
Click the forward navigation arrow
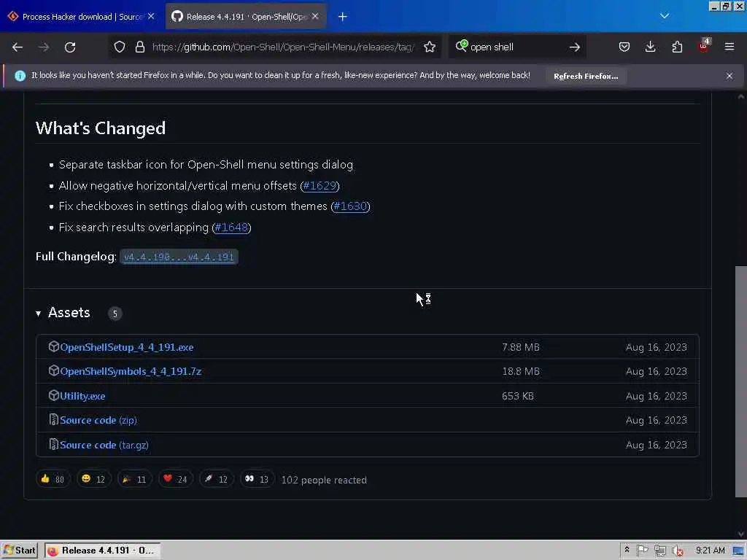coord(44,47)
